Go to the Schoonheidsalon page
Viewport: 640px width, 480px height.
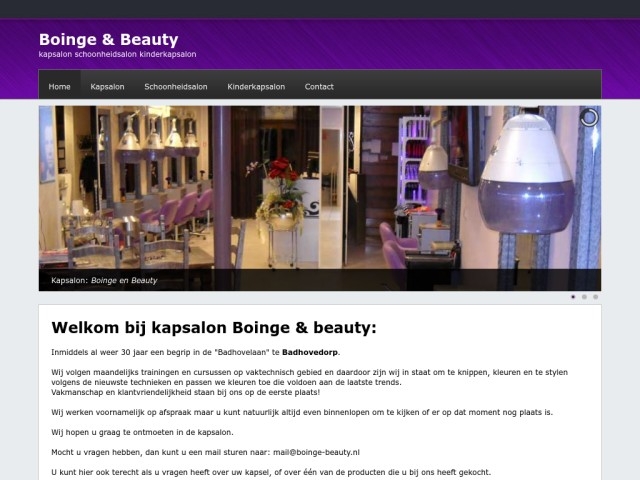pyautogui.click(x=176, y=87)
